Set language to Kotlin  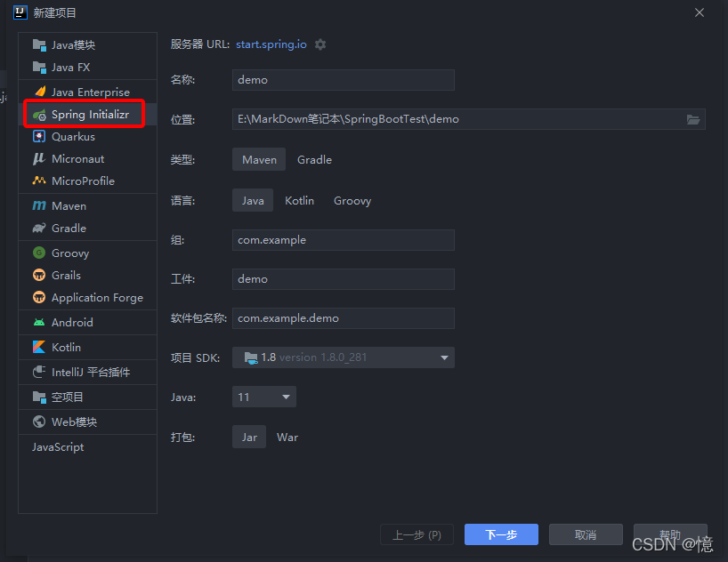click(299, 200)
